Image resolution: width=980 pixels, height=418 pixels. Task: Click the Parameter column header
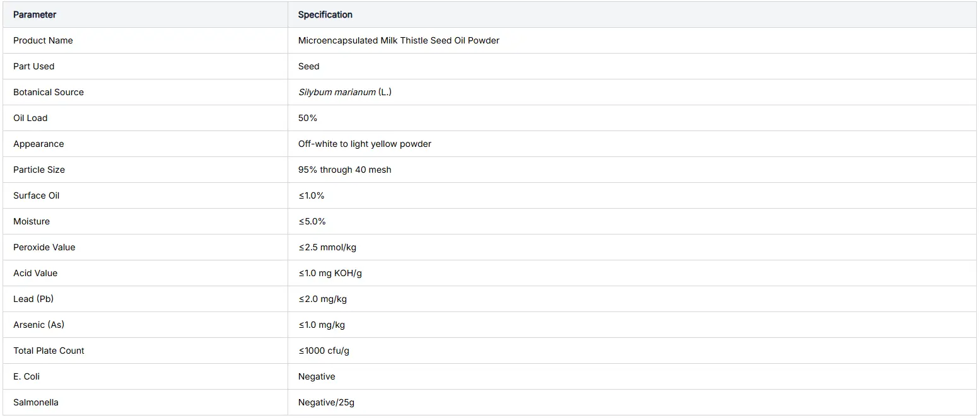point(35,15)
